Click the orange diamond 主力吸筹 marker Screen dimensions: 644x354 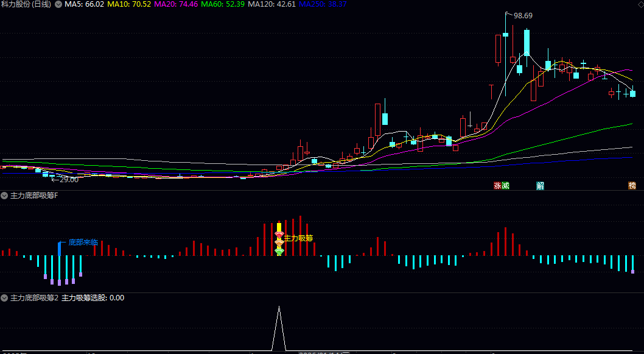click(279, 243)
